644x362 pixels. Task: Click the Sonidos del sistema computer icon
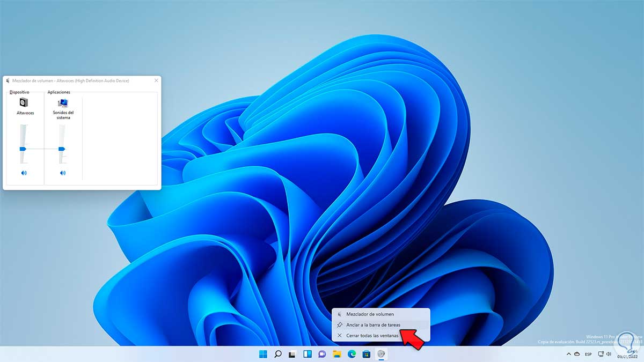click(x=63, y=102)
